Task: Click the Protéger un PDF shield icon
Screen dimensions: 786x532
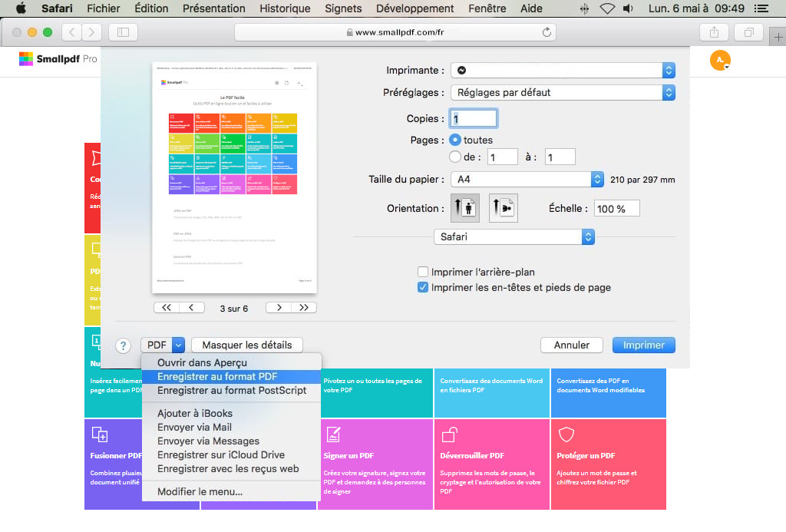Action: [566, 435]
